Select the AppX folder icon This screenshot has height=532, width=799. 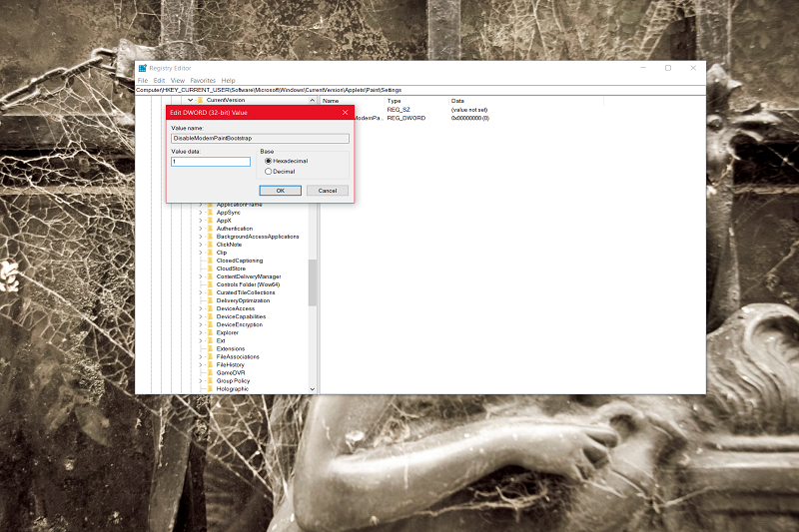tap(210, 221)
